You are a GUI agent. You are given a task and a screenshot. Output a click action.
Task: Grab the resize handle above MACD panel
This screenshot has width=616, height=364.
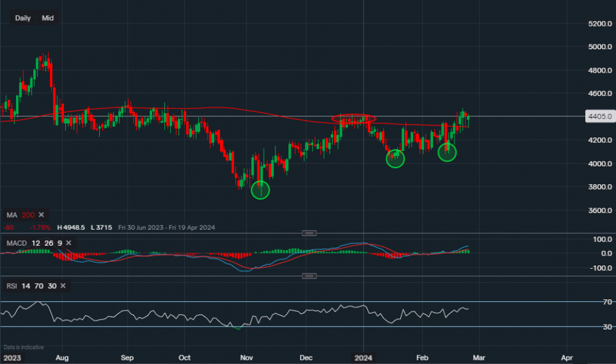309,233
